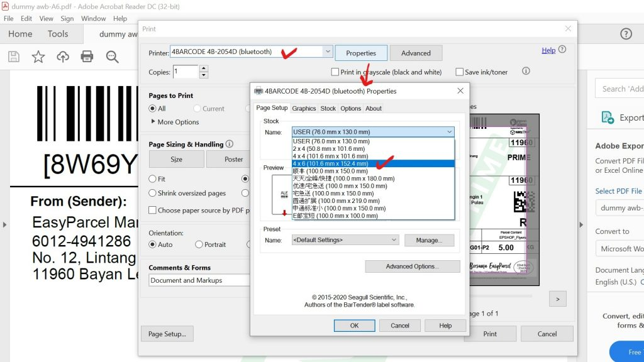Open the View menu

click(x=47, y=18)
